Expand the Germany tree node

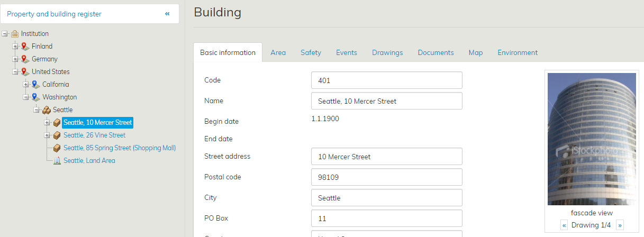[x=15, y=59]
